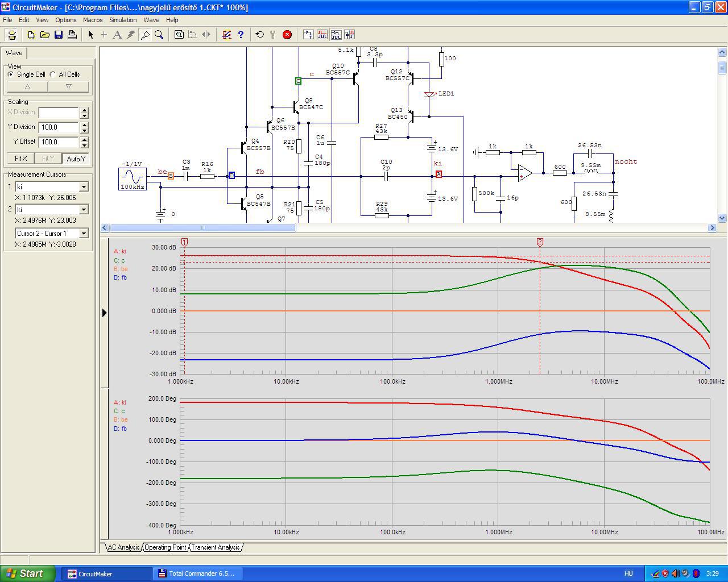The width and height of the screenshot is (728, 582).
Task: Click the Save floppy disk icon
Action: tap(59, 35)
